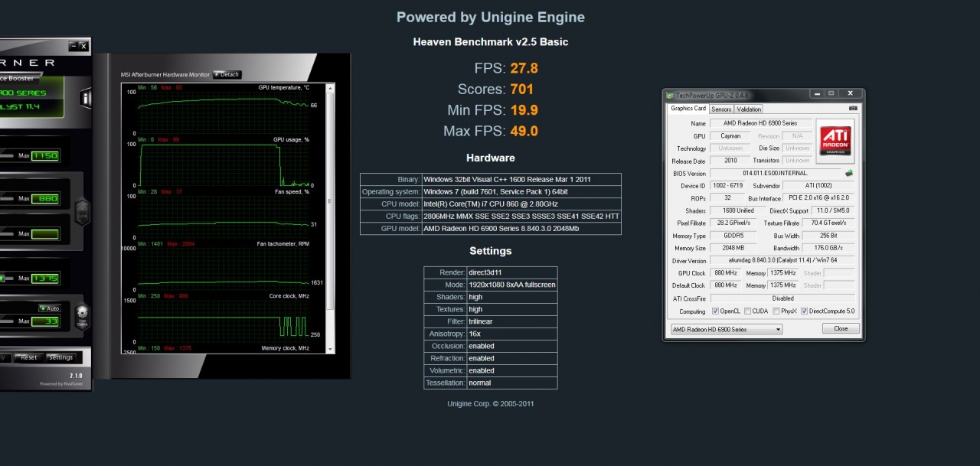The height and width of the screenshot is (466, 980).
Task: Toggle Auto fan speed in Afterburner
Action: pyautogui.click(x=50, y=308)
